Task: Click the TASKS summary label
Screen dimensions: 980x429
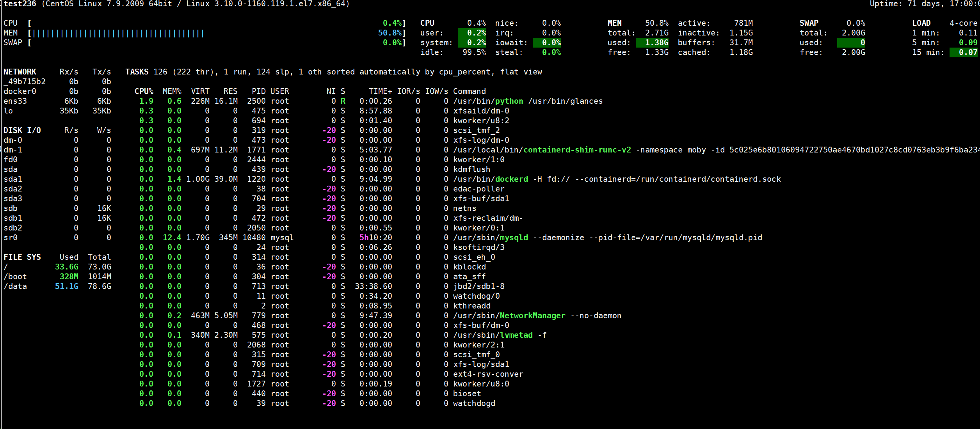Action: tap(137, 72)
